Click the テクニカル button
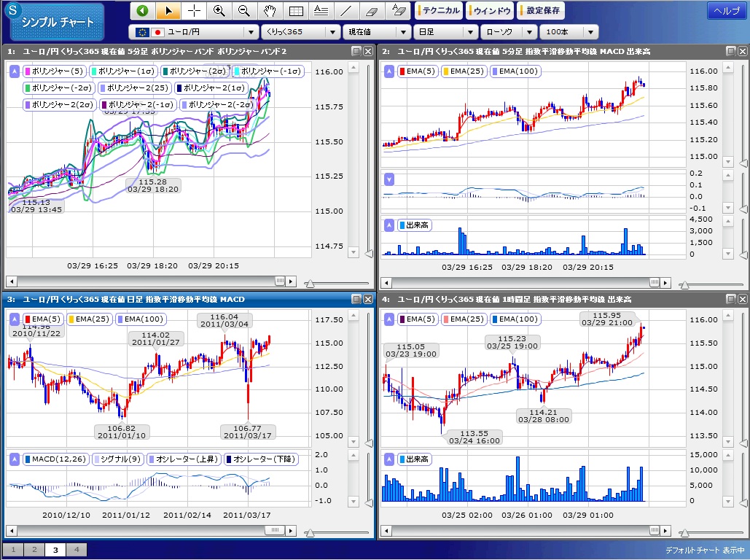 click(x=439, y=11)
